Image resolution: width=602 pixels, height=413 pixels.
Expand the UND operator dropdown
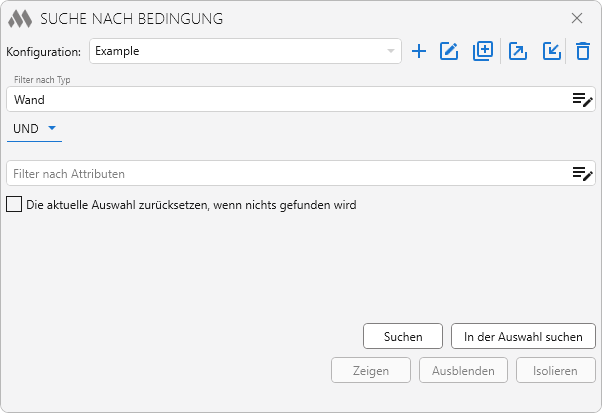(x=34, y=128)
